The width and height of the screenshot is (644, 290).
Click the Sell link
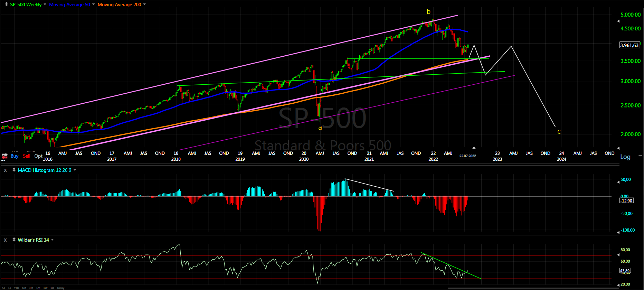coord(27,156)
